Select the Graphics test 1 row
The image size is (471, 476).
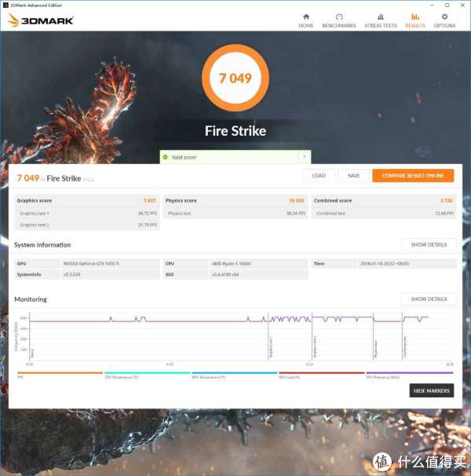pos(87,213)
